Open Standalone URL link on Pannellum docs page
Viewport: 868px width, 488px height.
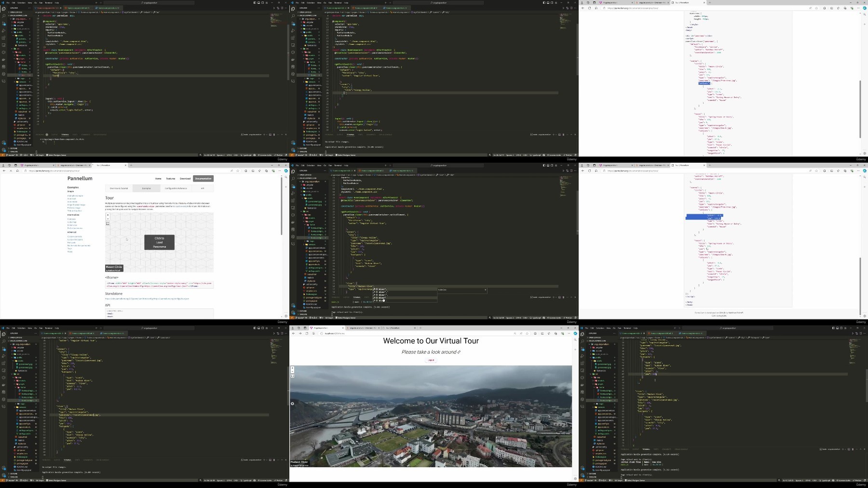point(147,299)
